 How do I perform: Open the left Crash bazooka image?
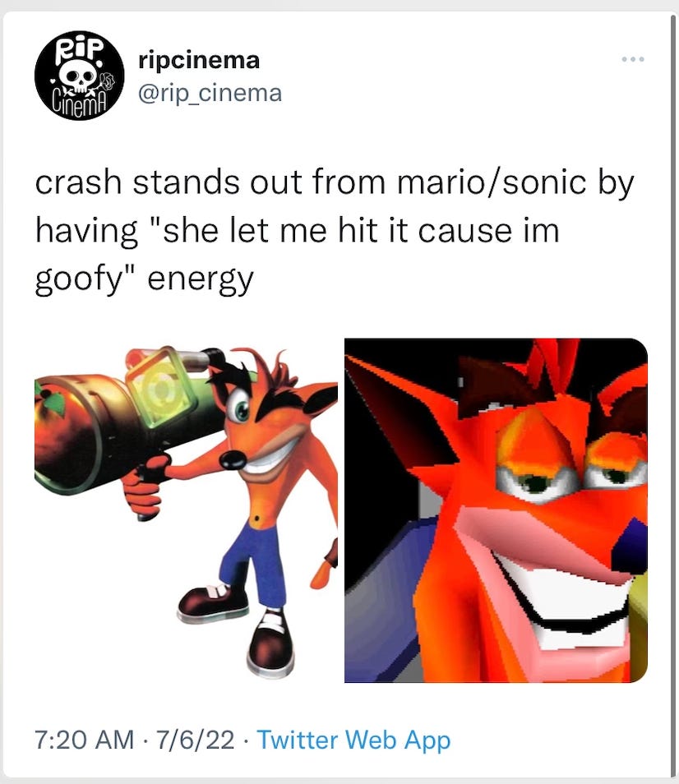coord(186,510)
